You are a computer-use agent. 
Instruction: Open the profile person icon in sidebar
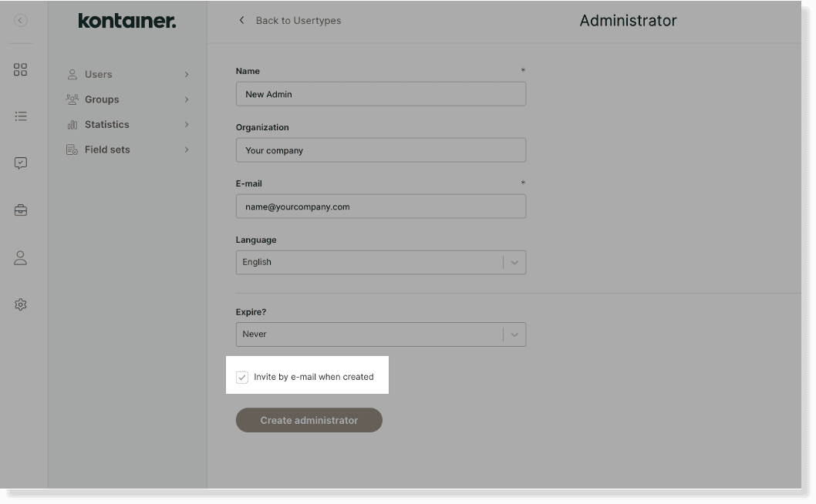pos(21,257)
